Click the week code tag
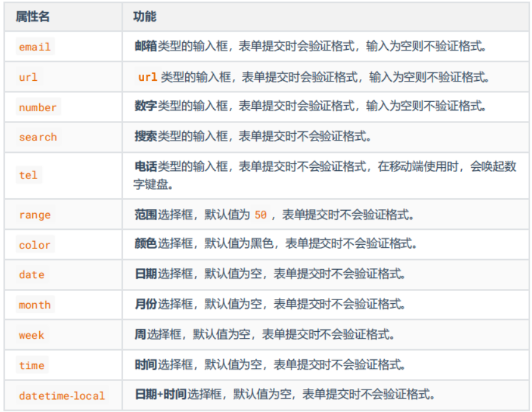The width and height of the screenshot is (532, 412). [32, 335]
